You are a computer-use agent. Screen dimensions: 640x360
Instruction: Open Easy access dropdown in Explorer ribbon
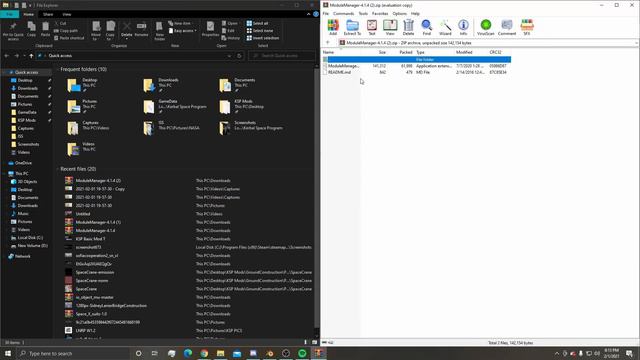tap(183, 31)
